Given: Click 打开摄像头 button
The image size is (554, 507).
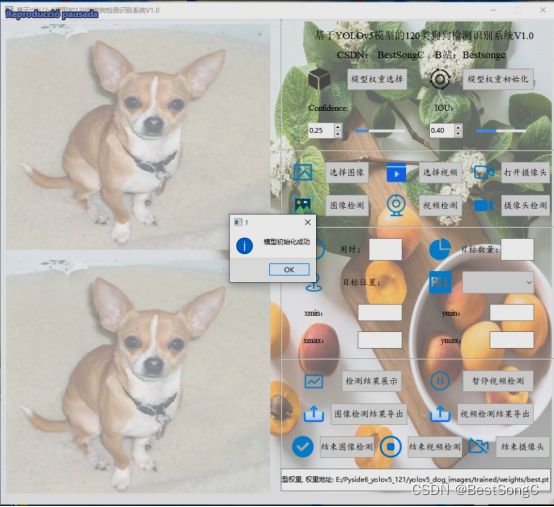Looking at the screenshot, I should coord(525,172).
